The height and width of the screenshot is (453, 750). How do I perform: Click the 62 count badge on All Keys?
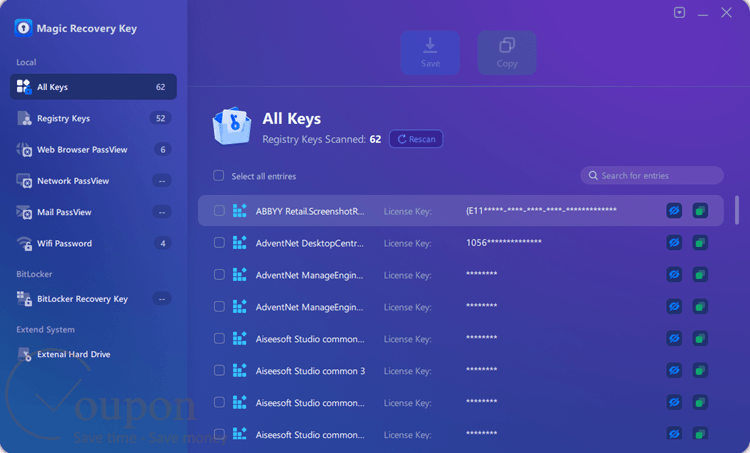click(x=161, y=87)
